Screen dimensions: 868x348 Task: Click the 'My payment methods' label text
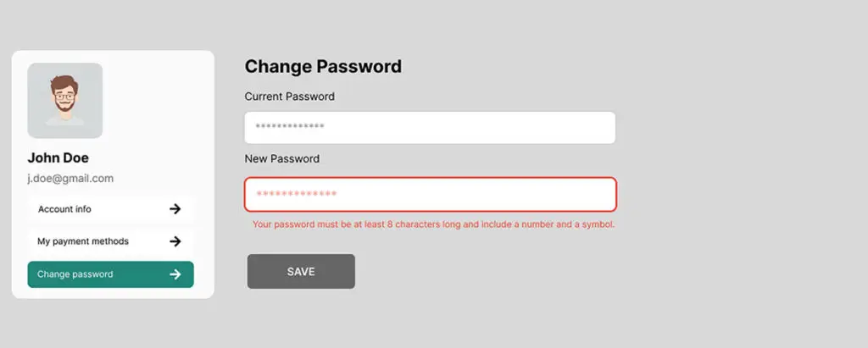point(83,241)
